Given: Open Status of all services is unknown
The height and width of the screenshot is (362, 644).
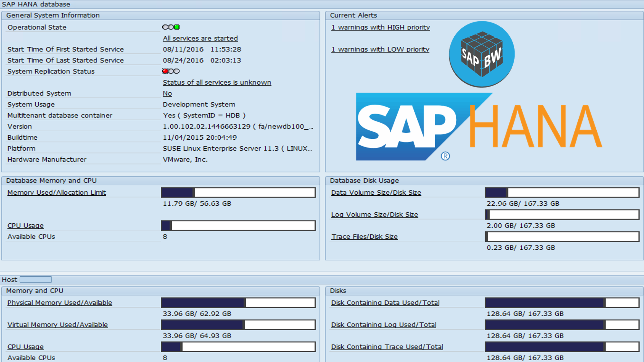Looking at the screenshot, I should pos(217,82).
